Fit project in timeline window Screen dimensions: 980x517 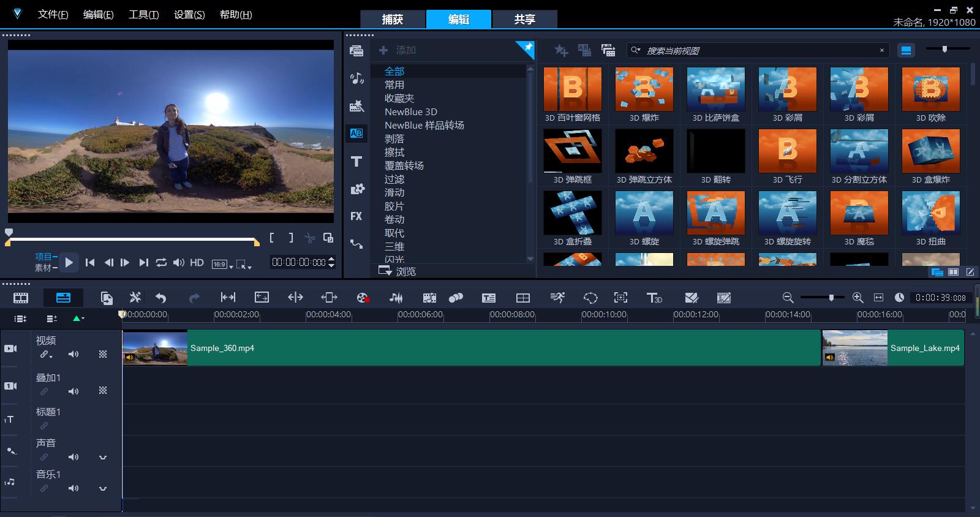pos(878,298)
